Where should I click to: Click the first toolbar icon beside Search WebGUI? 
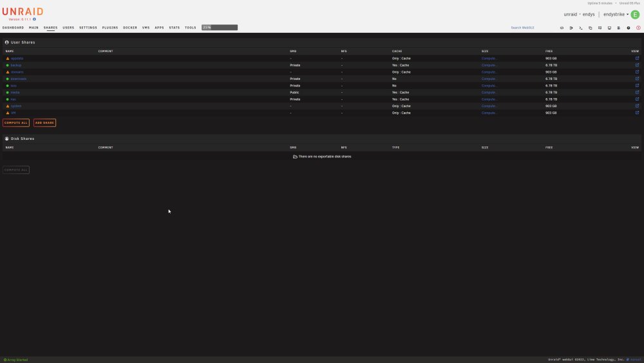coord(562,28)
